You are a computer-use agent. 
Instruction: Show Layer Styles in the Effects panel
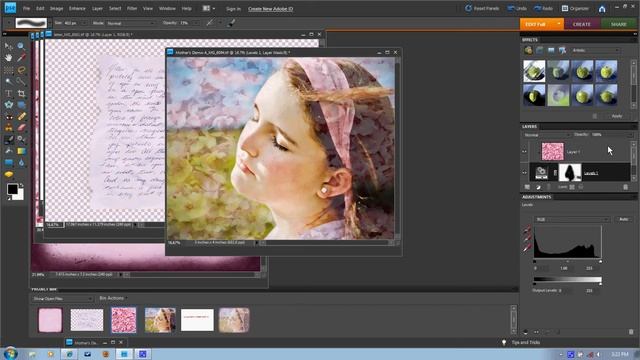[x=540, y=50]
